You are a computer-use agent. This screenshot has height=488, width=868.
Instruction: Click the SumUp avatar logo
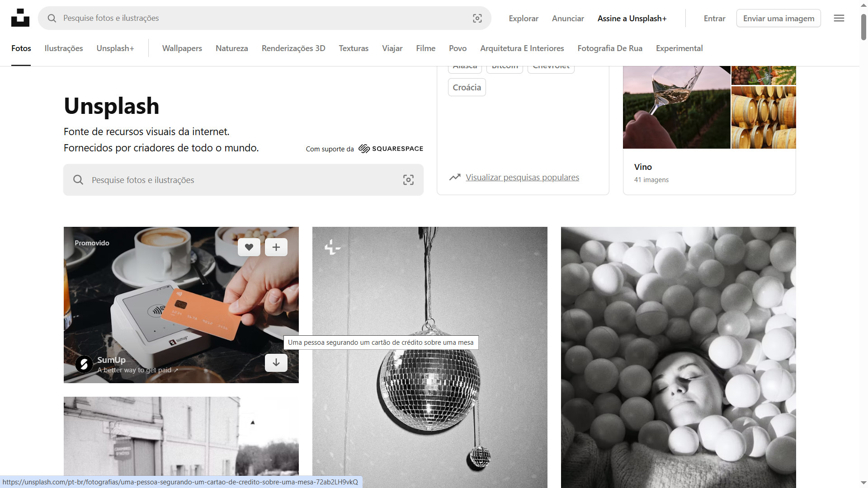(x=84, y=364)
